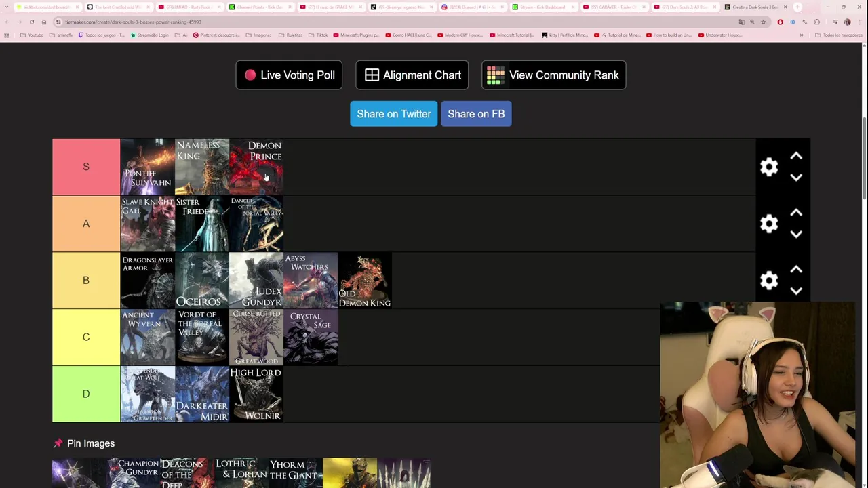Viewport: 868px width, 488px height.
Task: Open the Streamlabs Login bookmark
Action: click(x=149, y=35)
